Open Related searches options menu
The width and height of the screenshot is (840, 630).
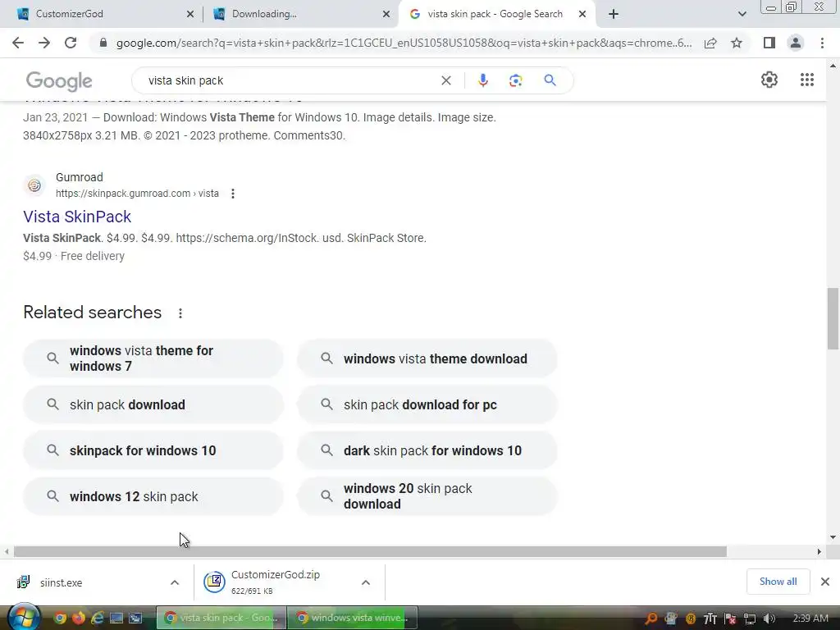pos(180,313)
